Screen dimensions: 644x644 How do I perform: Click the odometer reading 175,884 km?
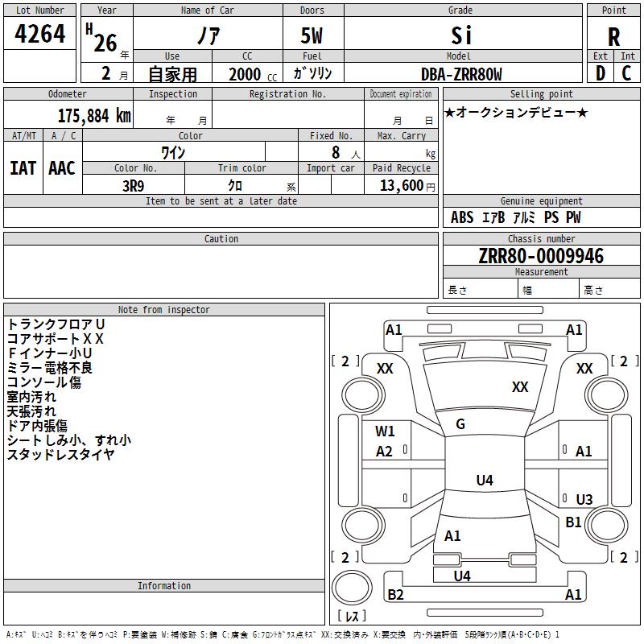pos(93,116)
